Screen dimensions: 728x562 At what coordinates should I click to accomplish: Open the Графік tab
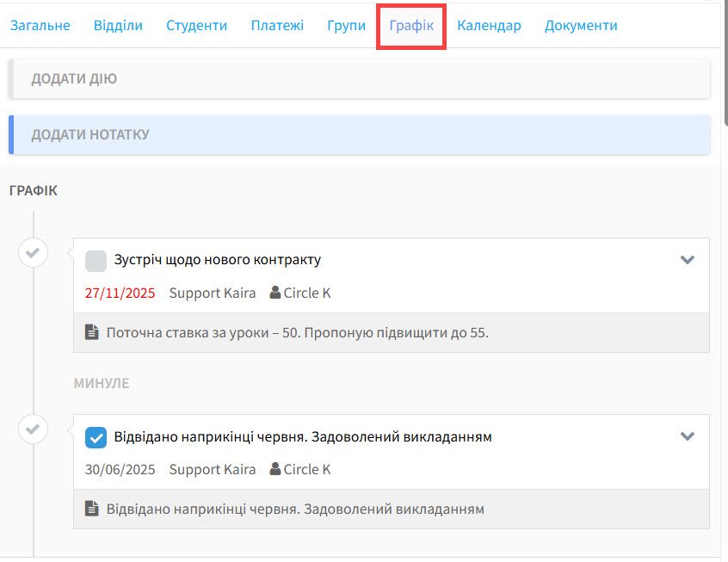click(410, 26)
